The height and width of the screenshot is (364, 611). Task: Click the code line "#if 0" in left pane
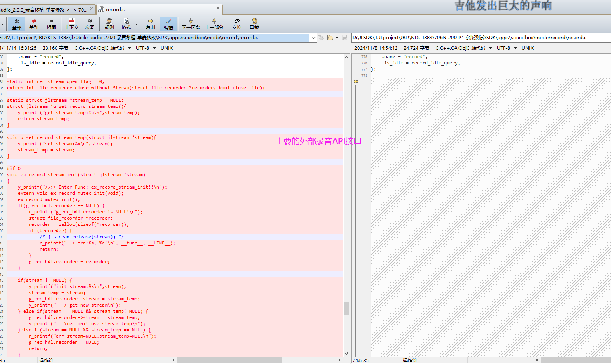(14, 168)
